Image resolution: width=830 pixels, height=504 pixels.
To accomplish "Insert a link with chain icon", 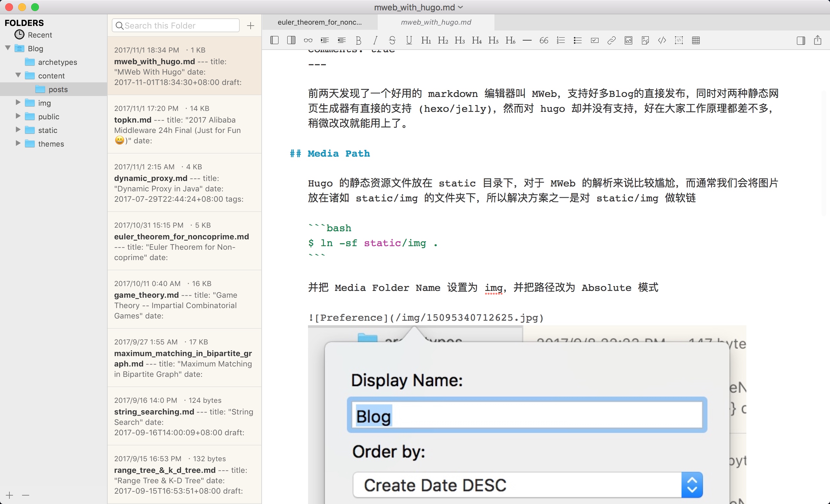I will [611, 41].
